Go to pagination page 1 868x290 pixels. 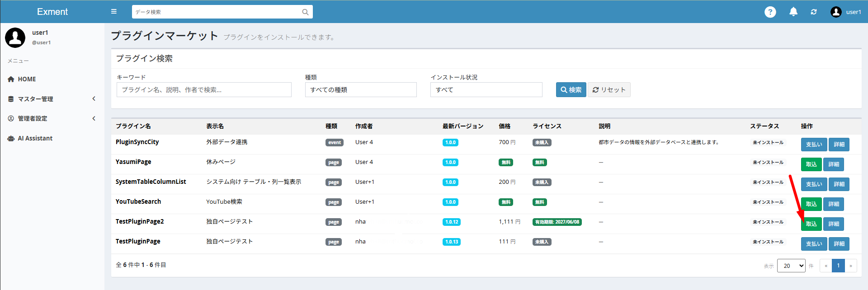click(x=838, y=266)
